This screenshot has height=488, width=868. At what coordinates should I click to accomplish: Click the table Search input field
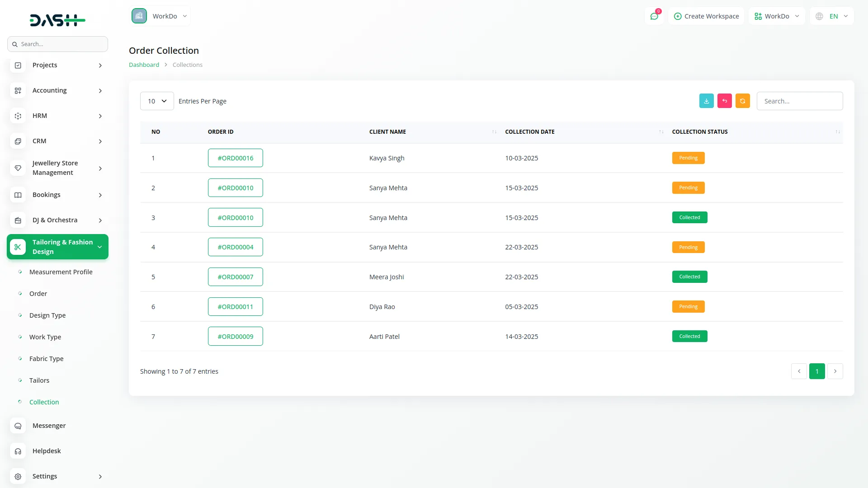pyautogui.click(x=799, y=101)
